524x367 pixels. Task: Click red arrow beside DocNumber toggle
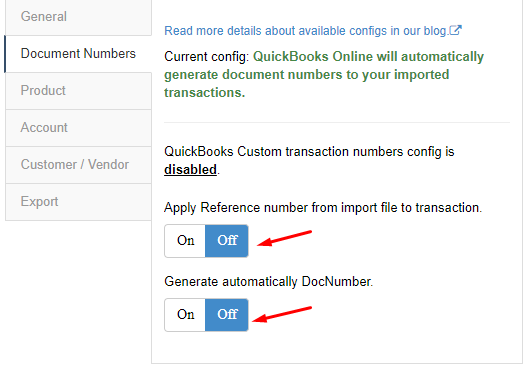coord(282,315)
